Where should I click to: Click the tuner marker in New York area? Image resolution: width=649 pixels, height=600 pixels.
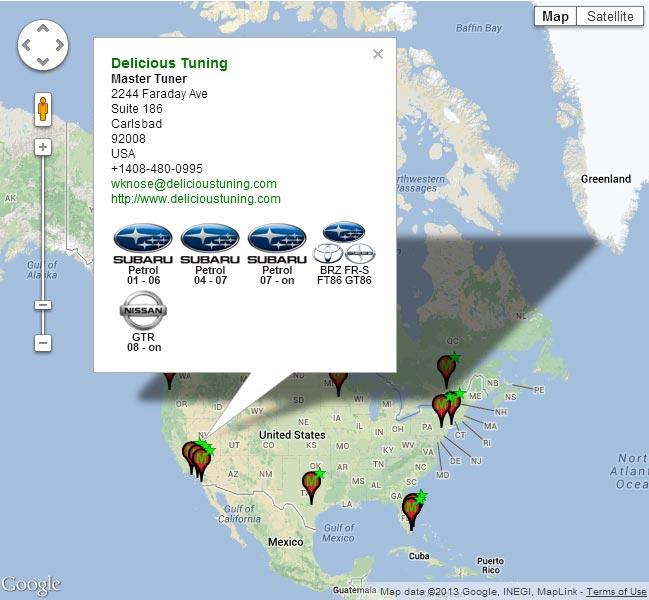tap(442, 410)
